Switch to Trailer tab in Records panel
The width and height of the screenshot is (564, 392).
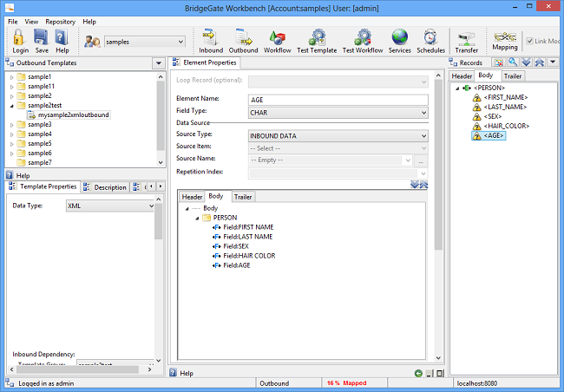[513, 76]
